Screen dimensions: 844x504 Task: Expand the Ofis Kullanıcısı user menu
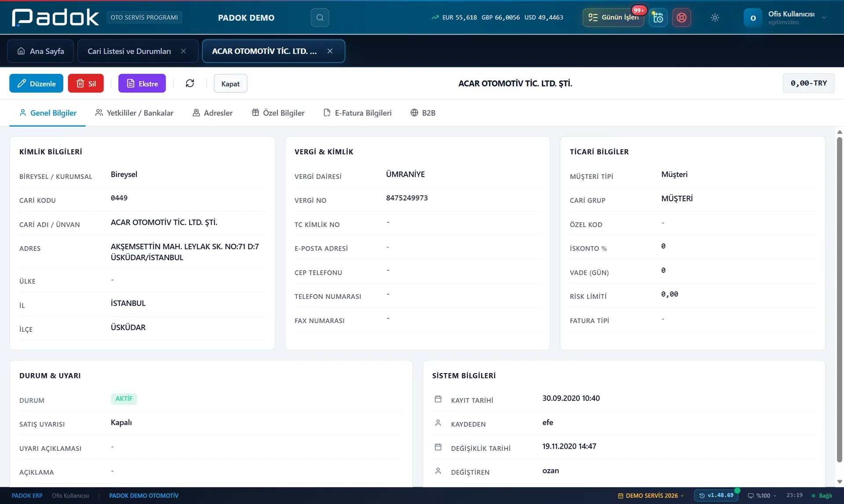(786, 18)
